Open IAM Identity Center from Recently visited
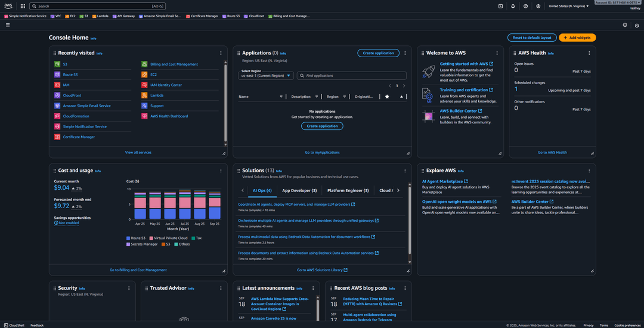This screenshot has height=328, width=644. pyautogui.click(x=166, y=85)
